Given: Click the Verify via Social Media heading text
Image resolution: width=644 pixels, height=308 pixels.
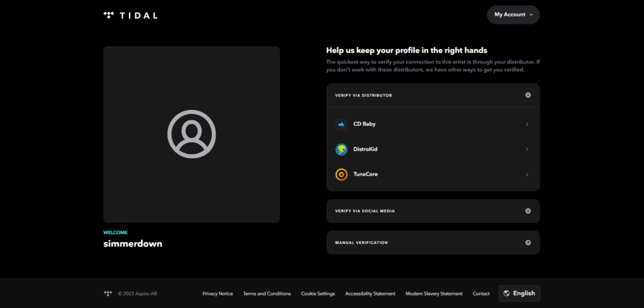Looking at the screenshot, I should pos(365,211).
